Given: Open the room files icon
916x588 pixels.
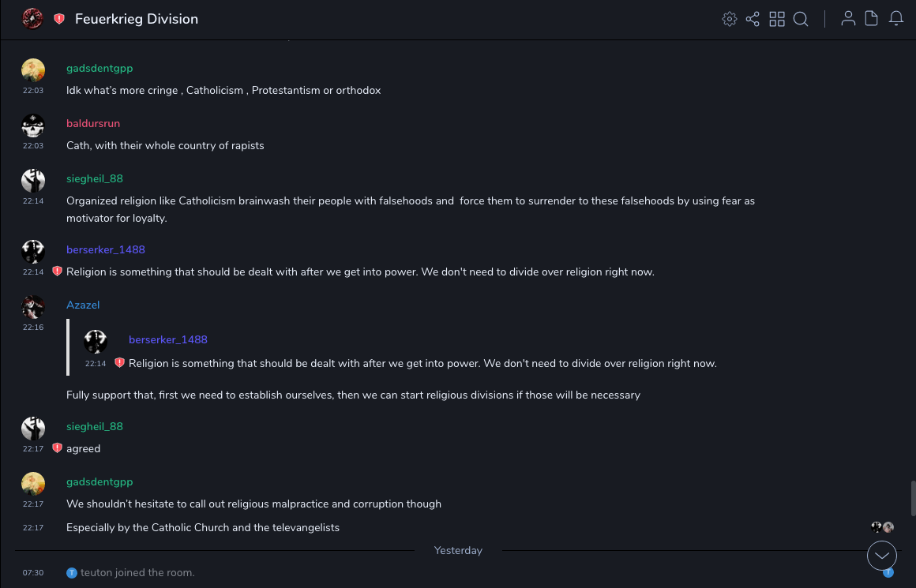Looking at the screenshot, I should coord(872,19).
